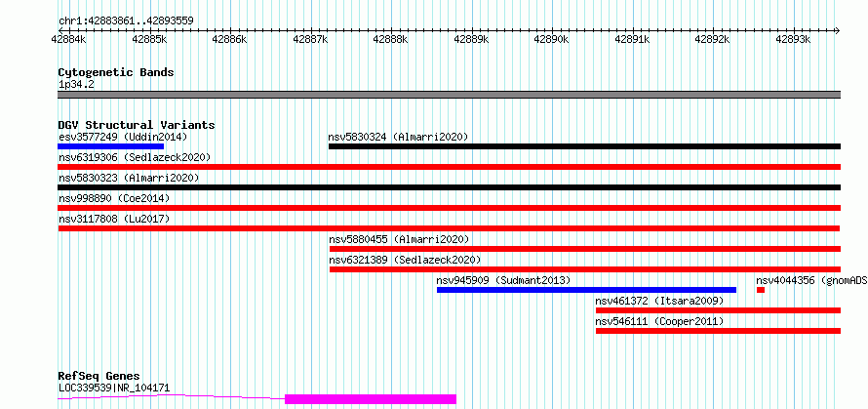
Task: Click the nsv5880455 (Almarri2020) label
Action: tap(399, 239)
